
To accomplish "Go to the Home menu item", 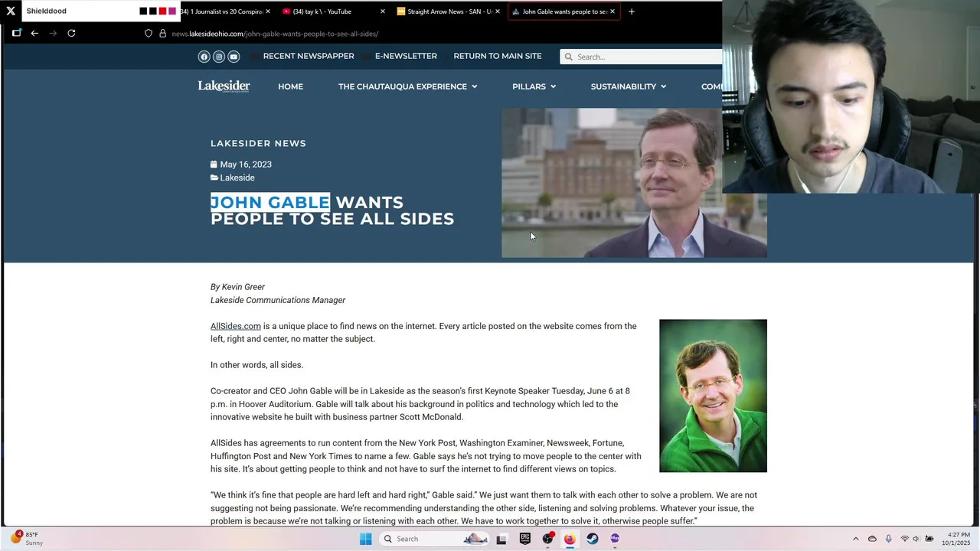I will 290,86.
